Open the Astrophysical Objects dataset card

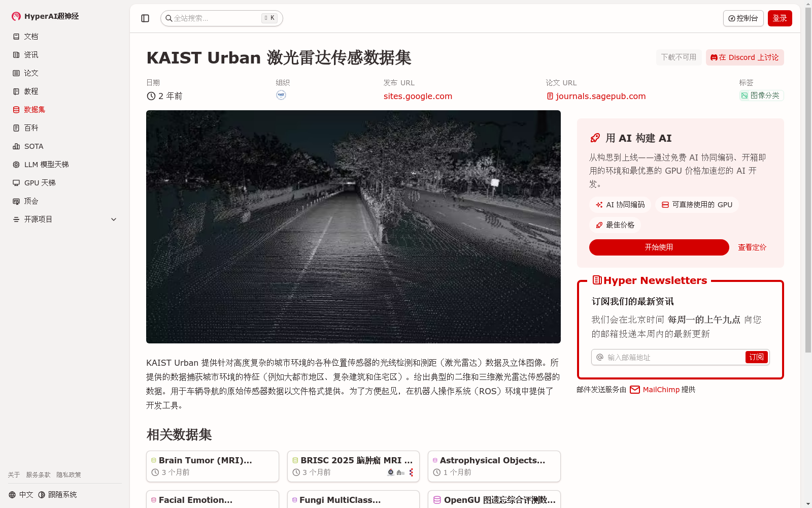pos(494,466)
